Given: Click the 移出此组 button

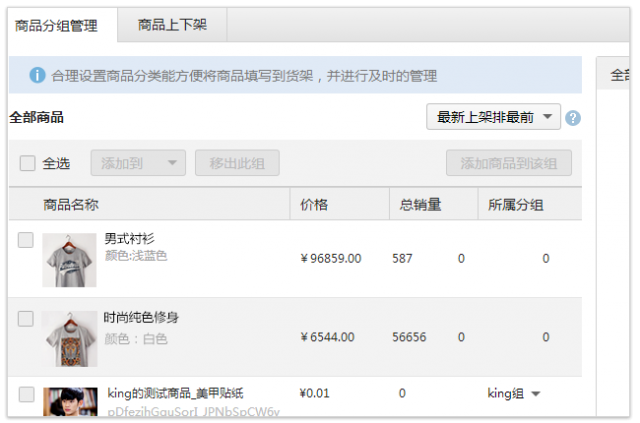Looking at the screenshot, I should (237, 163).
